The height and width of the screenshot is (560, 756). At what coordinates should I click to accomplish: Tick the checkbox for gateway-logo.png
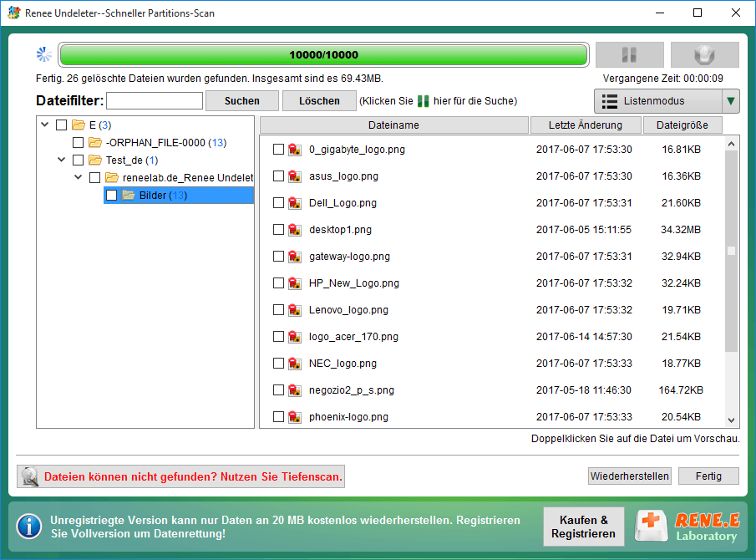click(x=278, y=257)
